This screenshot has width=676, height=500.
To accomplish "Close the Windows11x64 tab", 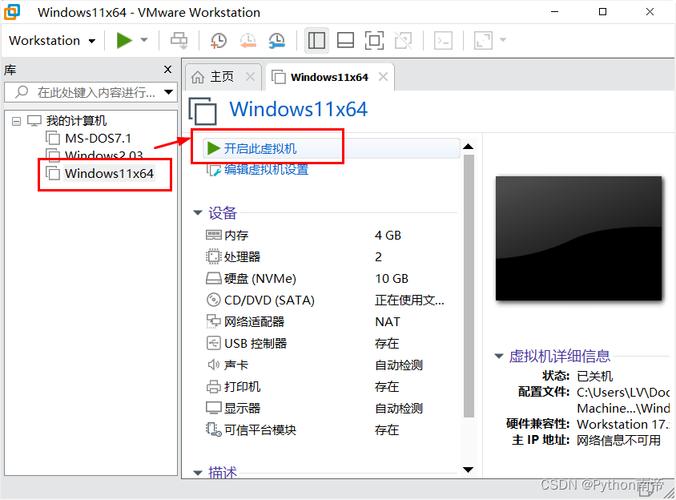I will click(383, 77).
